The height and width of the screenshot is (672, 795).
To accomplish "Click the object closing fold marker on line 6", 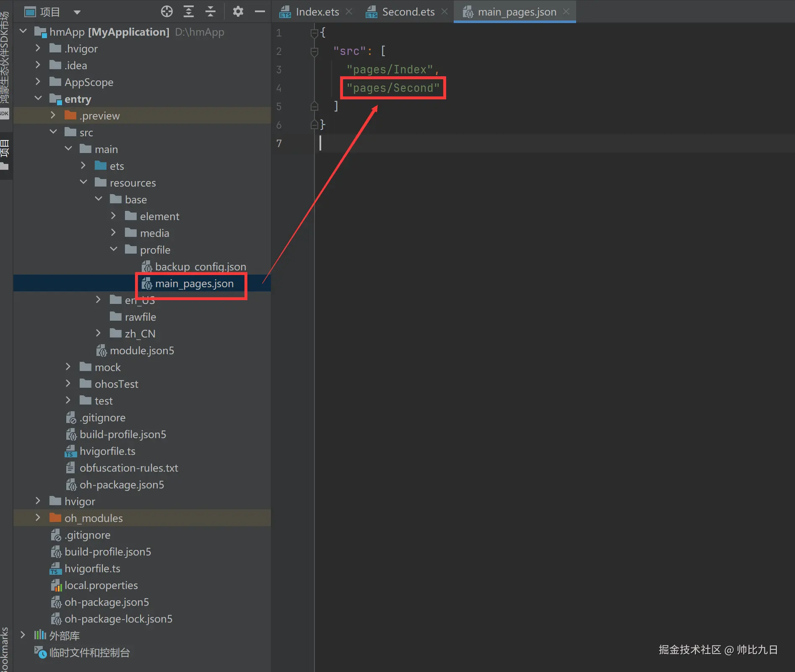I will [x=314, y=125].
